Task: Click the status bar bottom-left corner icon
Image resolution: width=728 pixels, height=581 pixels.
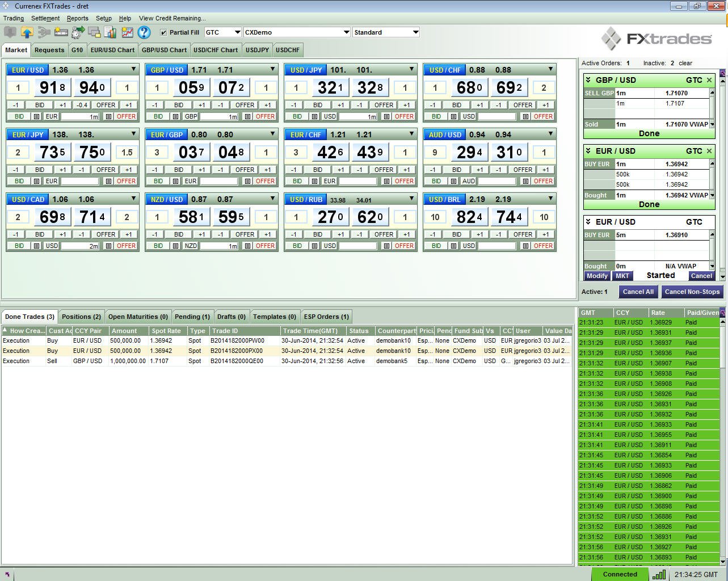Action: pyautogui.click(x=7, y=575)
